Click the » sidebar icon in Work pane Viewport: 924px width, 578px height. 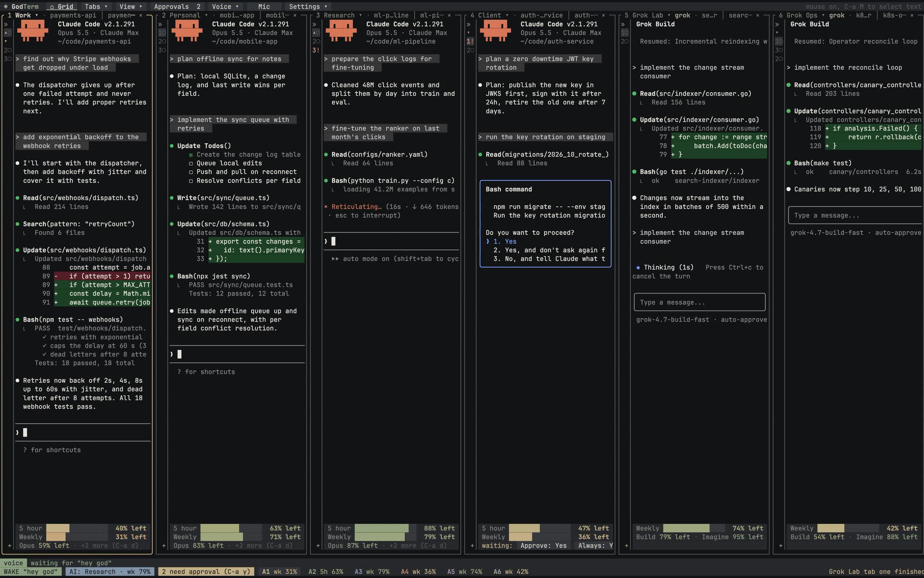pyautogui.click(x=6, y=24)
